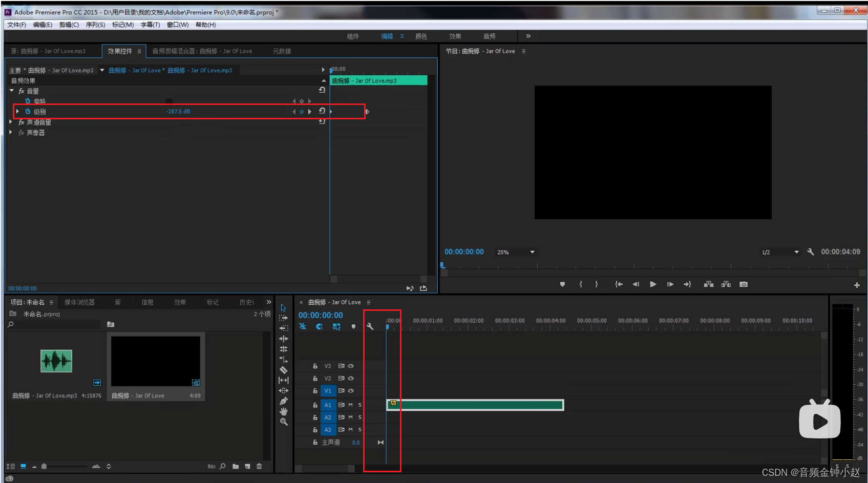Create new bin in Project panel

point(236,466)
